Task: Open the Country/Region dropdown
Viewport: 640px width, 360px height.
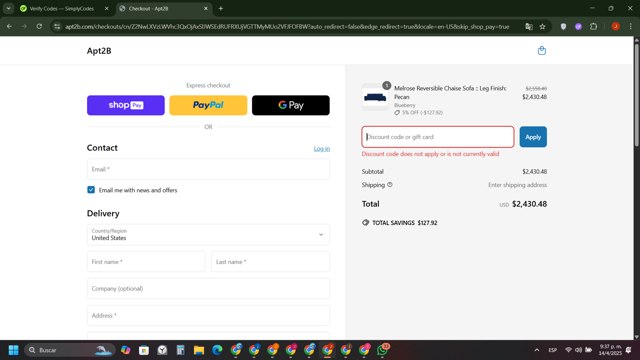Action: pos(208,235)
